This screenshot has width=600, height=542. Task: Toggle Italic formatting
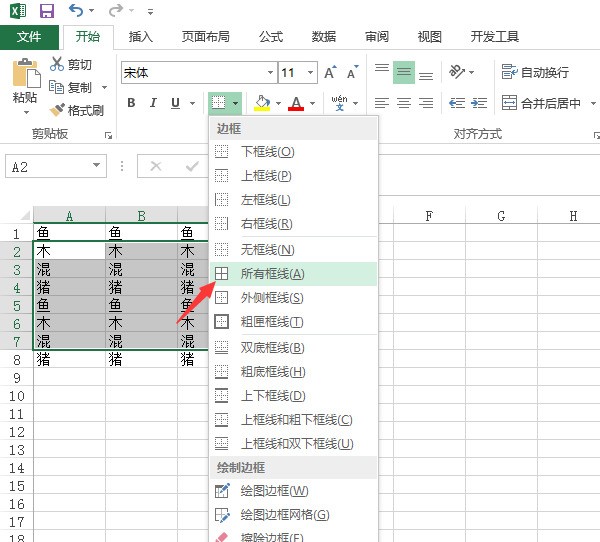click(x=154, y=103)
